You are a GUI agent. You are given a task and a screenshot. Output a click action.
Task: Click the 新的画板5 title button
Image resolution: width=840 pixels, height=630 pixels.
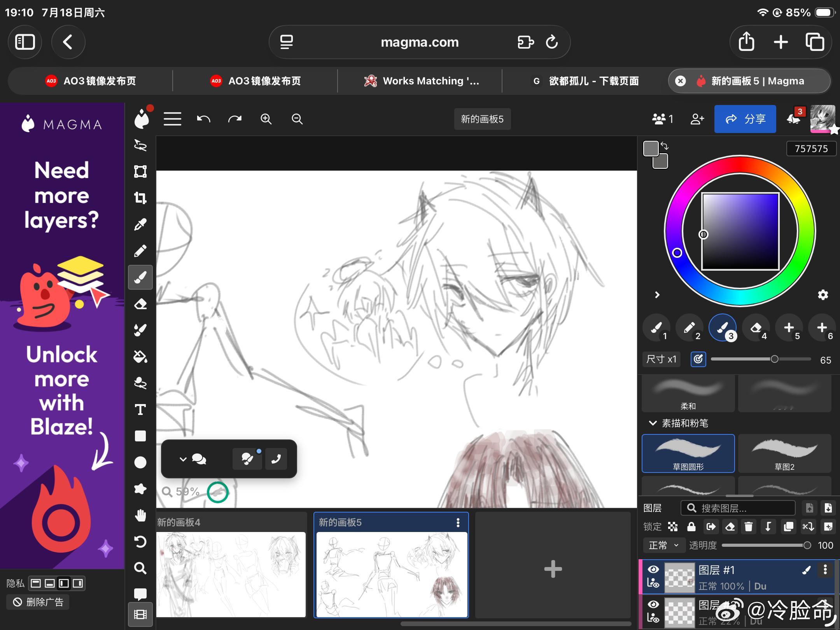click(x=482, y=119)
